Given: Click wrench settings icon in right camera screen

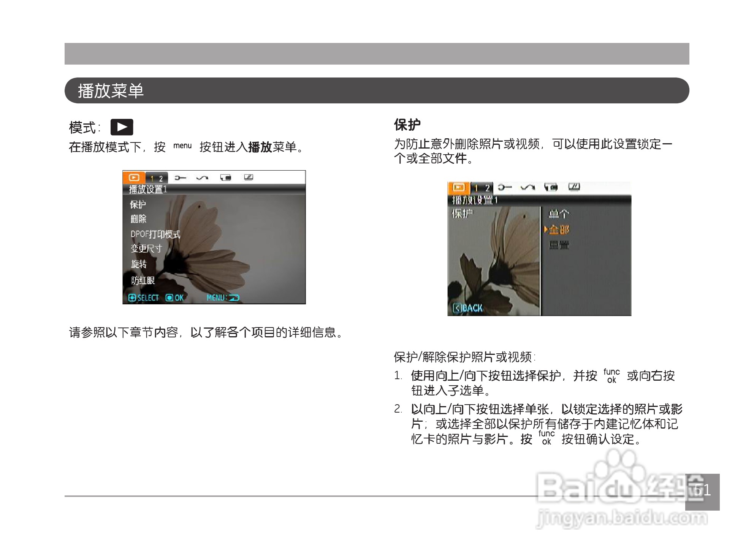Looking at the screenshot, I should coord(505,187).
